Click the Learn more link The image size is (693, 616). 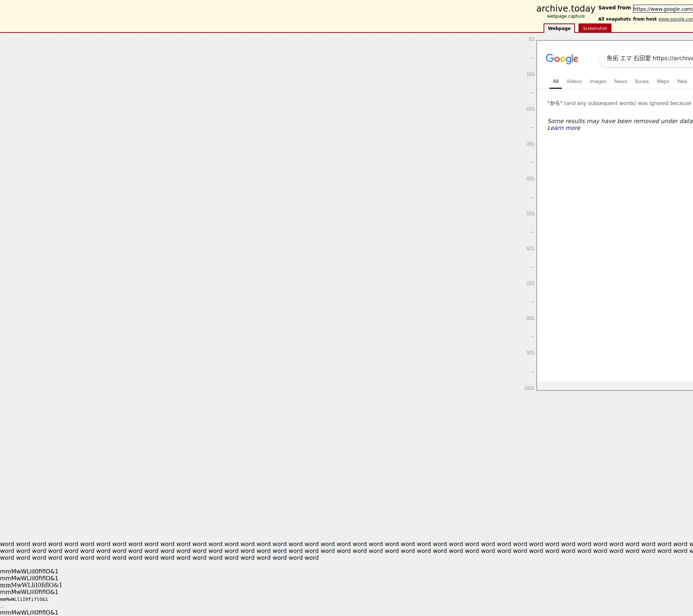[563, 128]
